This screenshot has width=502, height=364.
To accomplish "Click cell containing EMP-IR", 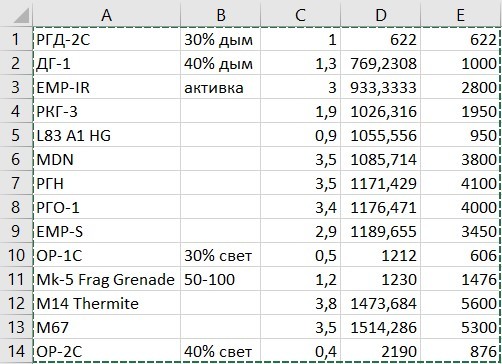I will pyautogui.click(x=107, y=87).
